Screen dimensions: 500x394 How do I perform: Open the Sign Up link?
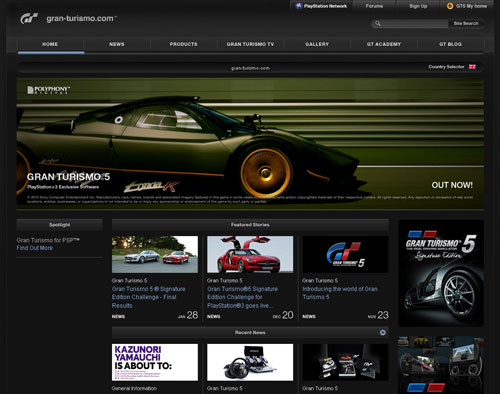pyautogui.click(x=418, y=6)
